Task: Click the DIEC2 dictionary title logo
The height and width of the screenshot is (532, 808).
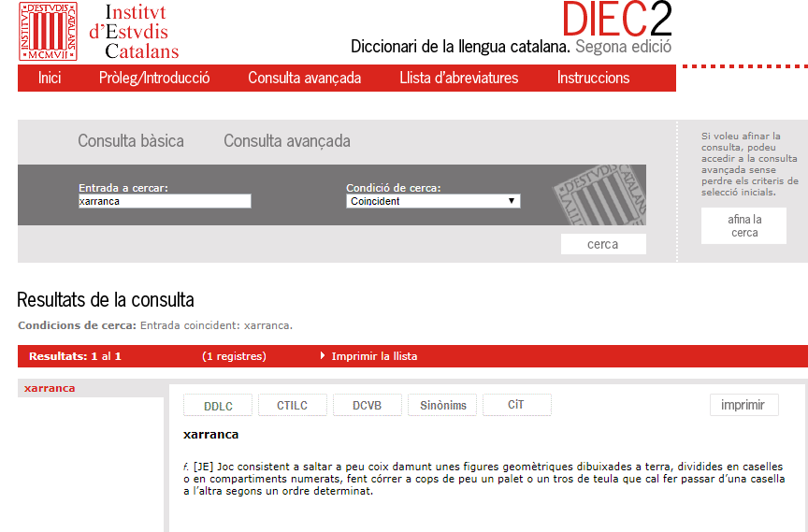Action: [x=616, y=19]
